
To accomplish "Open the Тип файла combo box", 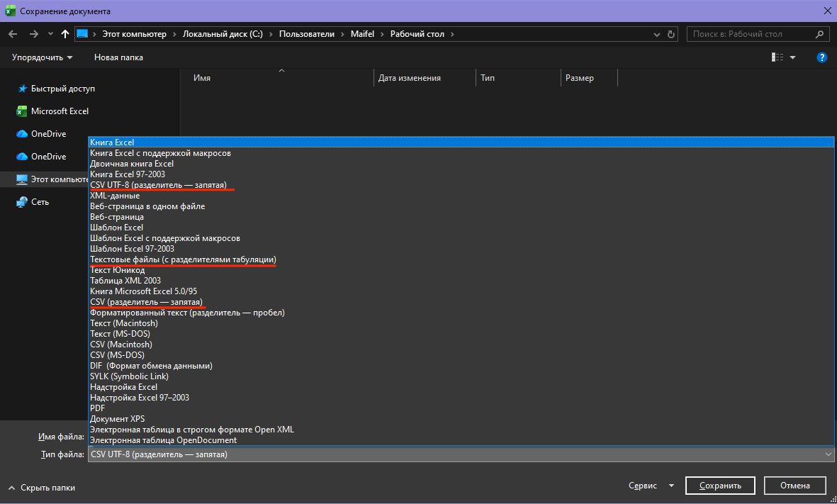I will [461, 454].
